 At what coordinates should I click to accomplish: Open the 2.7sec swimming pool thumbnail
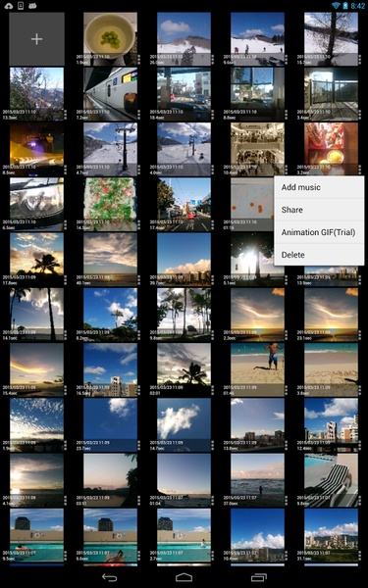[x=184, y=535]
